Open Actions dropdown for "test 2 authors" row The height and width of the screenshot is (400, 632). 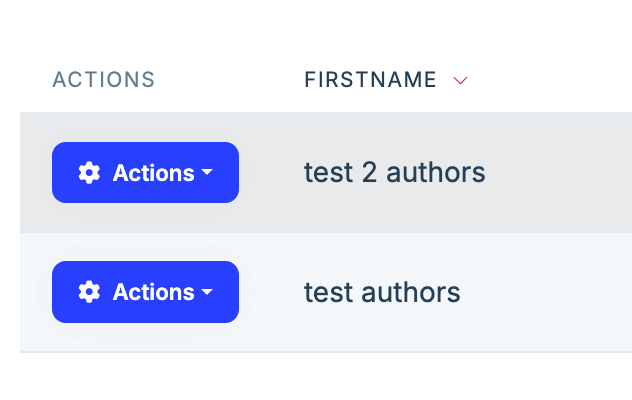[145, 173]
